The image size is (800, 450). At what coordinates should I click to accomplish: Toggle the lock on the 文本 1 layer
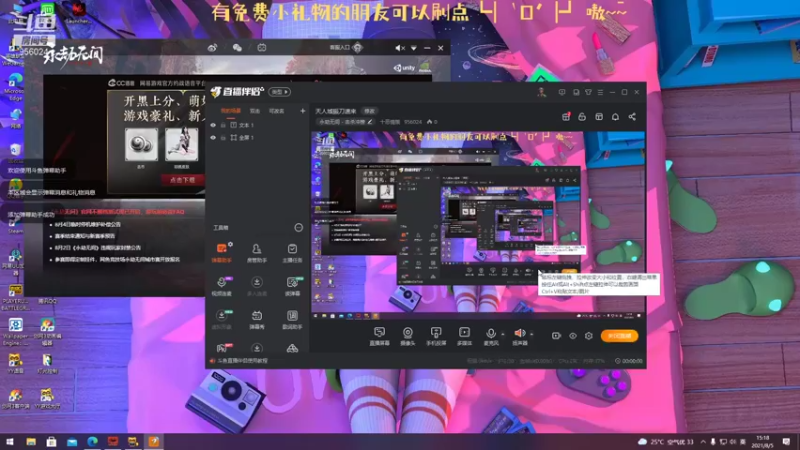tap(223, 125)
